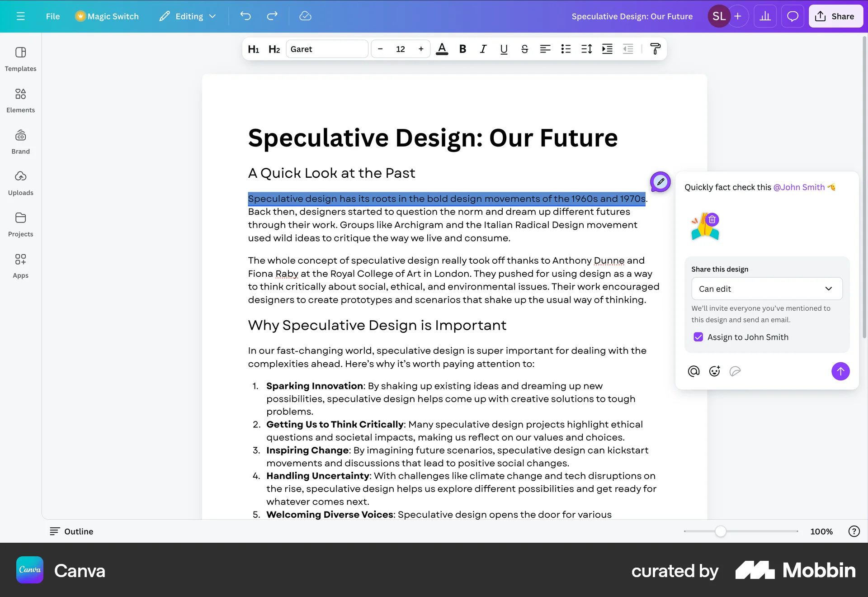Select the text color icon

pos(442,49)
